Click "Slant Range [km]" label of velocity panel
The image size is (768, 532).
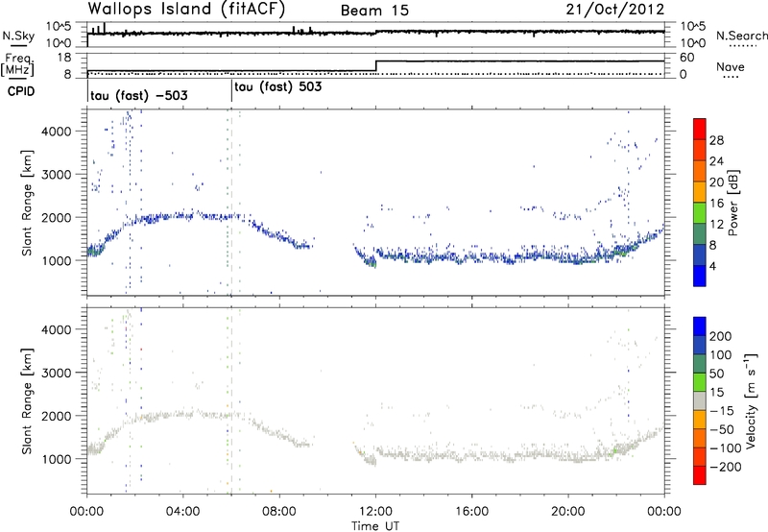pyautogui.click(x=27, y=401)
